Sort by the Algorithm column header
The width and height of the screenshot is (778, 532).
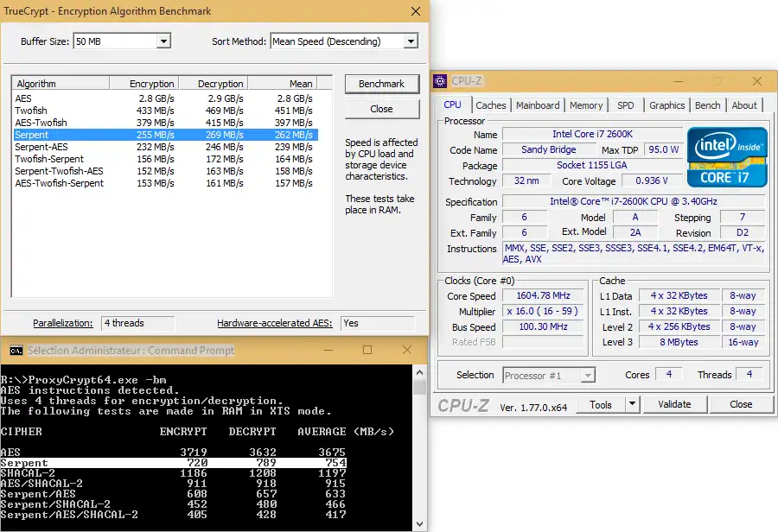pos(61,83)
